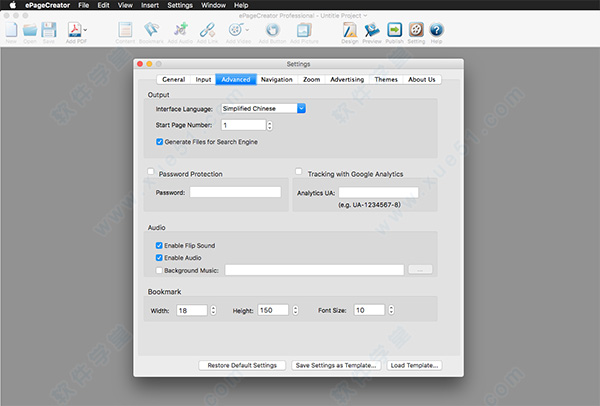Check the Background Music checkbox

(159, 270)
